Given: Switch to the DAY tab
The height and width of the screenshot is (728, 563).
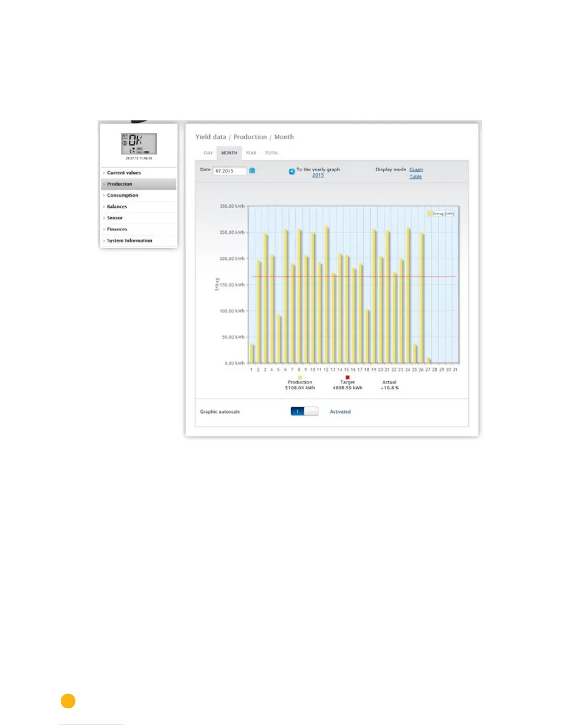Looking at the screenshot, I should (x=208, y=153).
